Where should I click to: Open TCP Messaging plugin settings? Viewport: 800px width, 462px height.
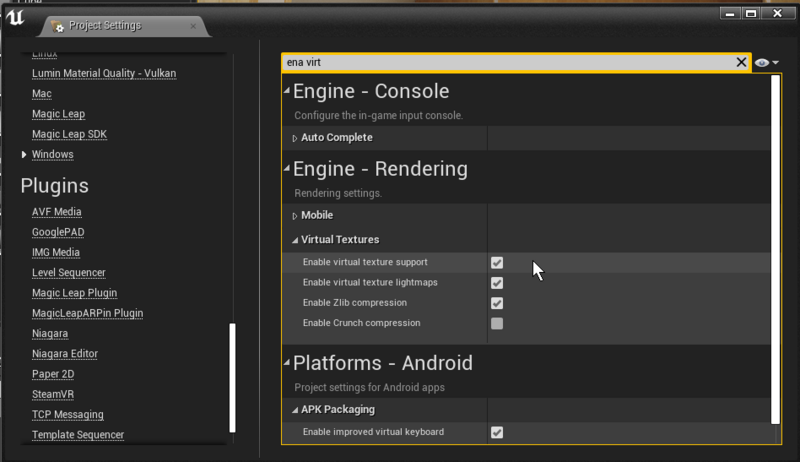(x=68, y=415)
